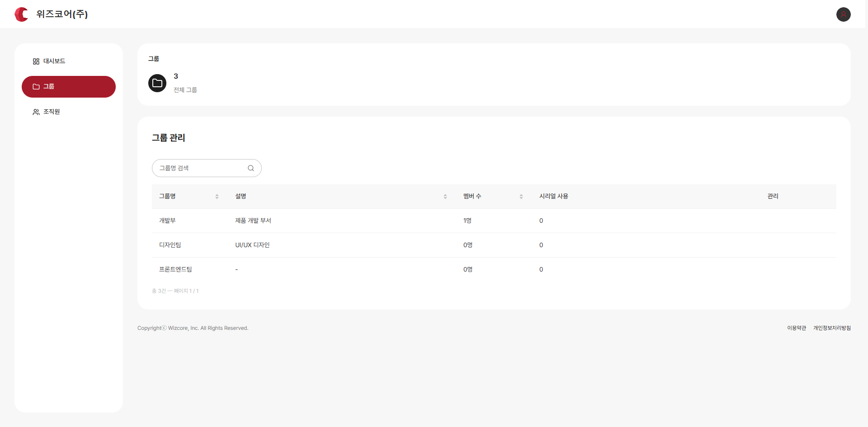Click the search magnifier icon
The width and height of the screenshot is (868, 427).
tap(251, 168)
